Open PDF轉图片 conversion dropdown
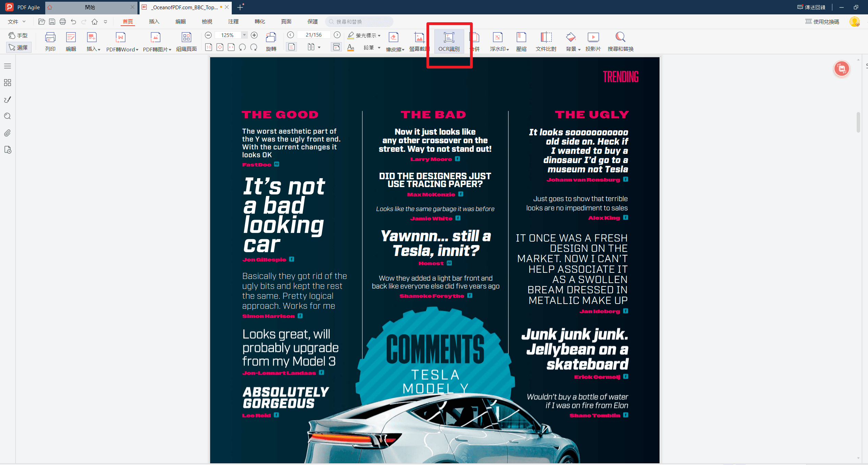868x465 pixels. tap(157, 42)
